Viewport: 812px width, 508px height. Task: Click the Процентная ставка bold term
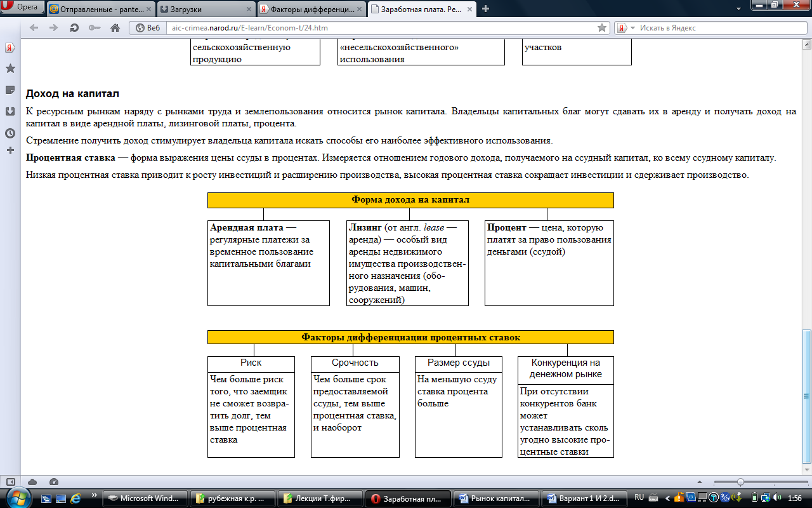[70, 157]
